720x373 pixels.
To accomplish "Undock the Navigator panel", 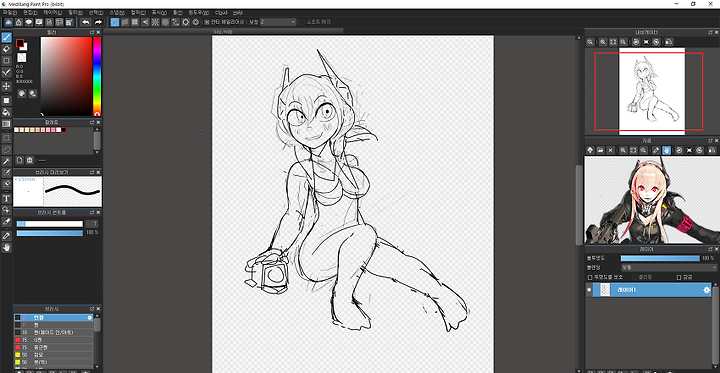I will pos(710,32).
